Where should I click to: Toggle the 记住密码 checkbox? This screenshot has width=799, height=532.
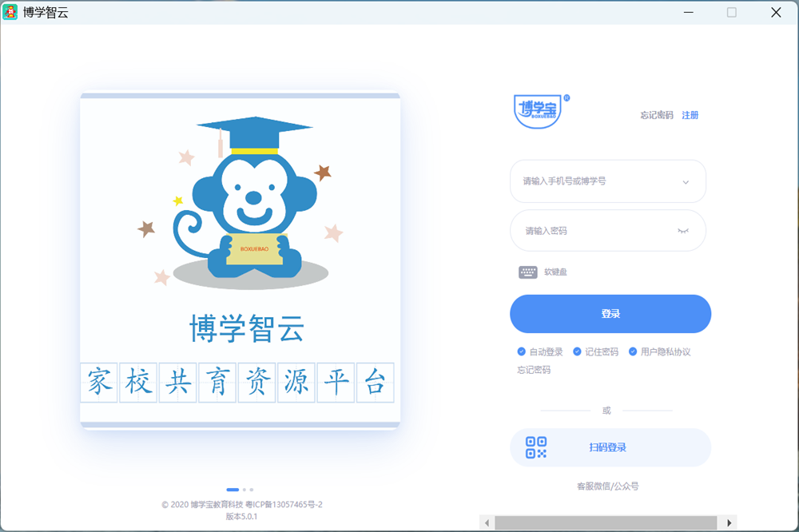click(577, 351)
